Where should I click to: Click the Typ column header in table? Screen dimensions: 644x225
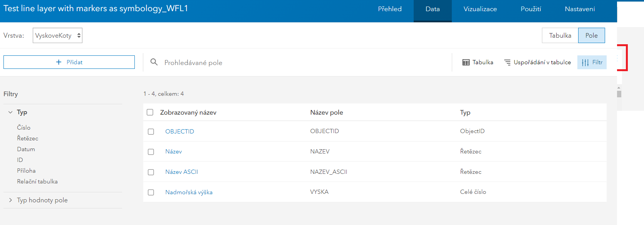pyautogui.click(x=465, y=112)
